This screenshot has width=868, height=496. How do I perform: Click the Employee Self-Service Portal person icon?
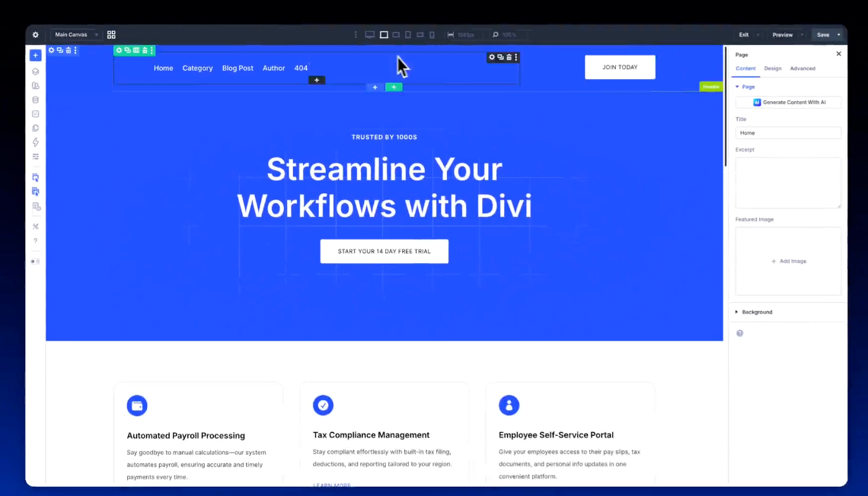click(509, 405)
